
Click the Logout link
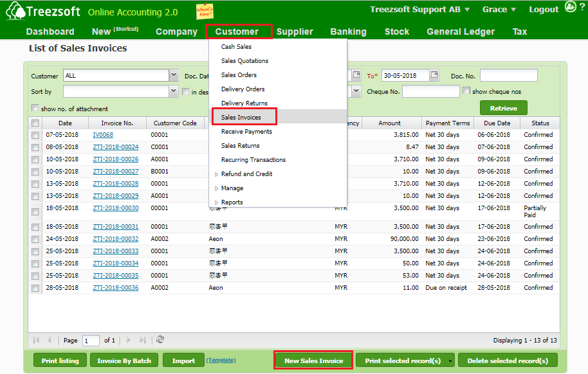pos(544,10)
